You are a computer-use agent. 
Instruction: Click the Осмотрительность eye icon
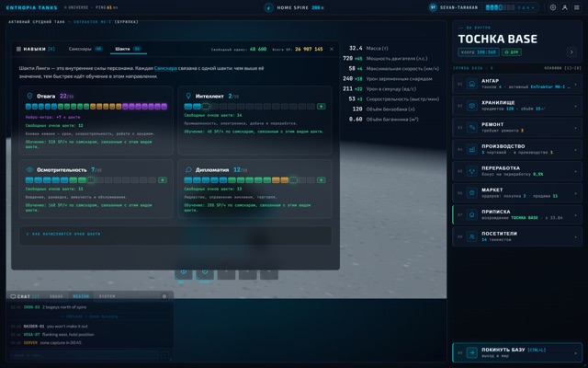pos(29,169)
